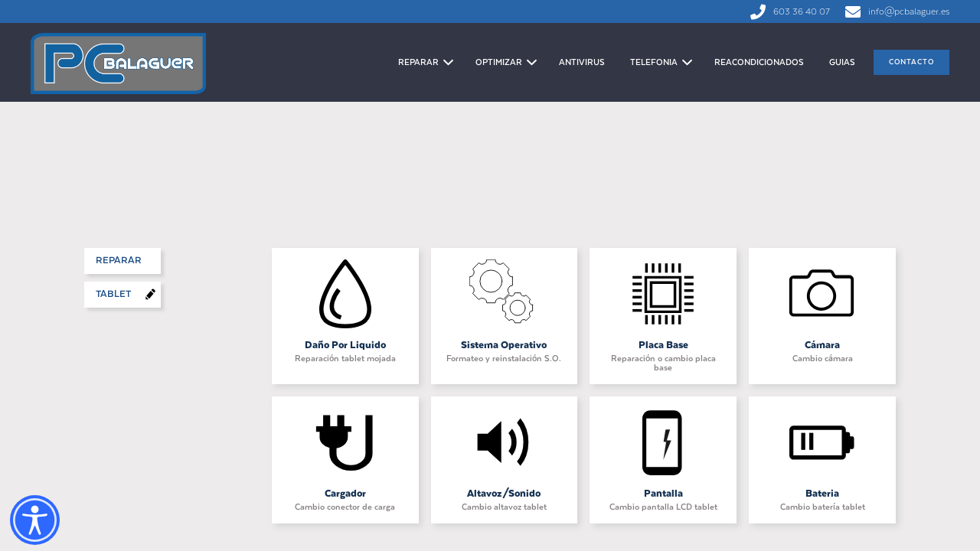Image resolution: width=980 pixels, height=551 pixels.
Task: Open the GUIAS menu item
Action: (x=842, y=62)
